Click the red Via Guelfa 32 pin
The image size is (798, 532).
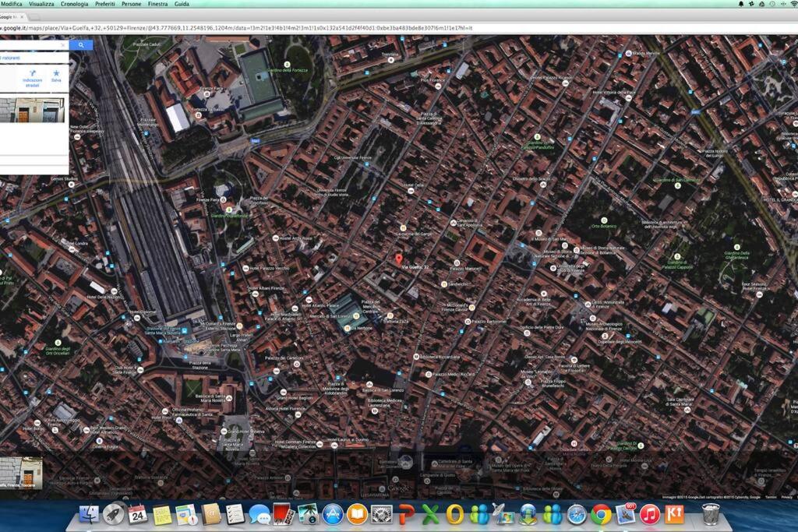click(398, 259)
